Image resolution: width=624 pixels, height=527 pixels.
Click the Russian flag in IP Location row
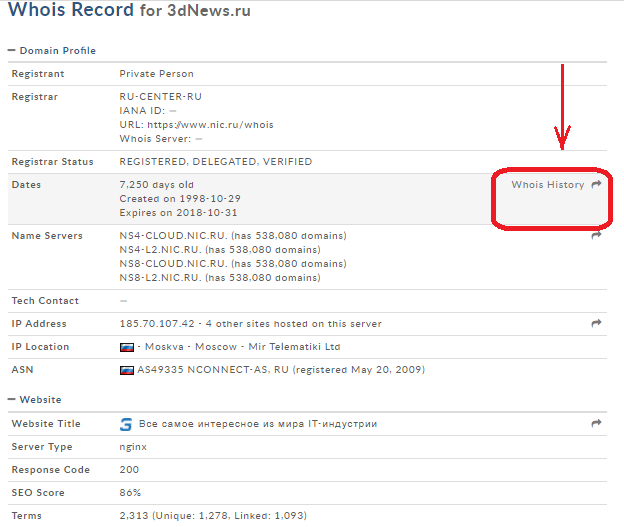(127, 347)
